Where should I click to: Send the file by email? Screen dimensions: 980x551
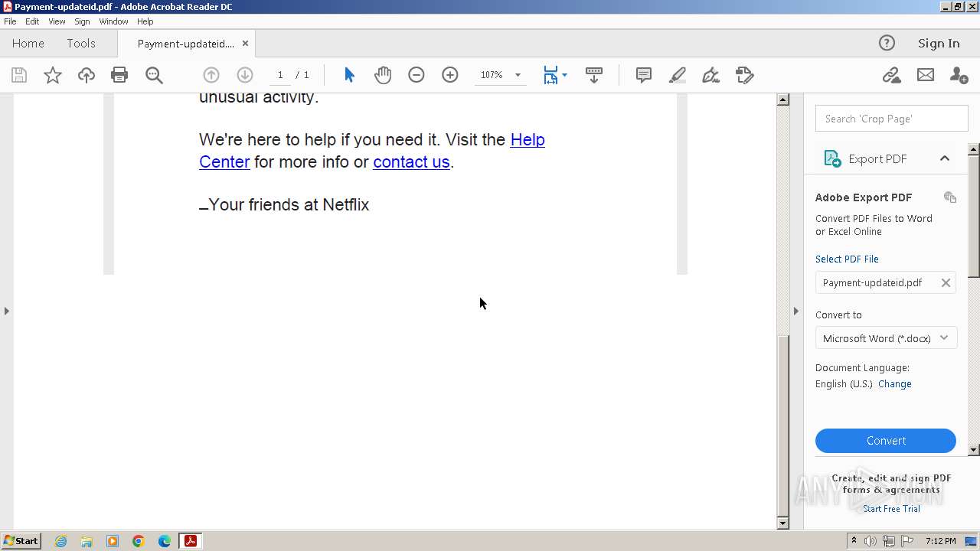coord(926,75)
